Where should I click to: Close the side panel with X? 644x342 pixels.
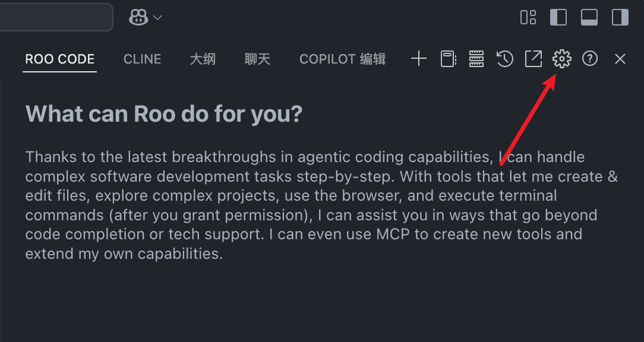pyautogui.click(x=620, y=58)
